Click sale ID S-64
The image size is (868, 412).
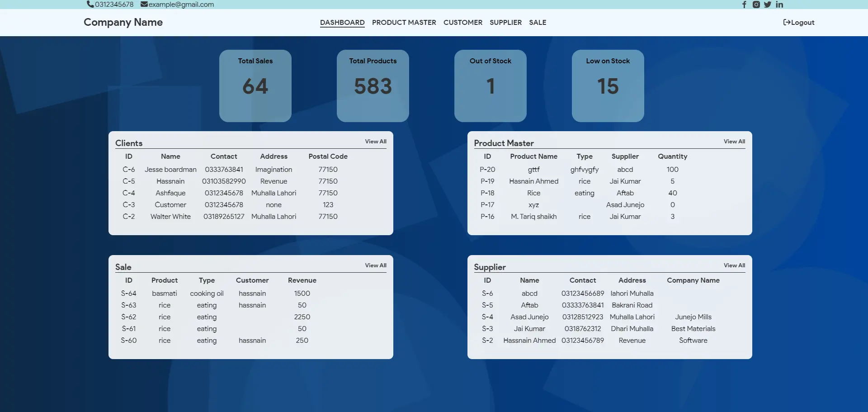[x=129, y=294]
